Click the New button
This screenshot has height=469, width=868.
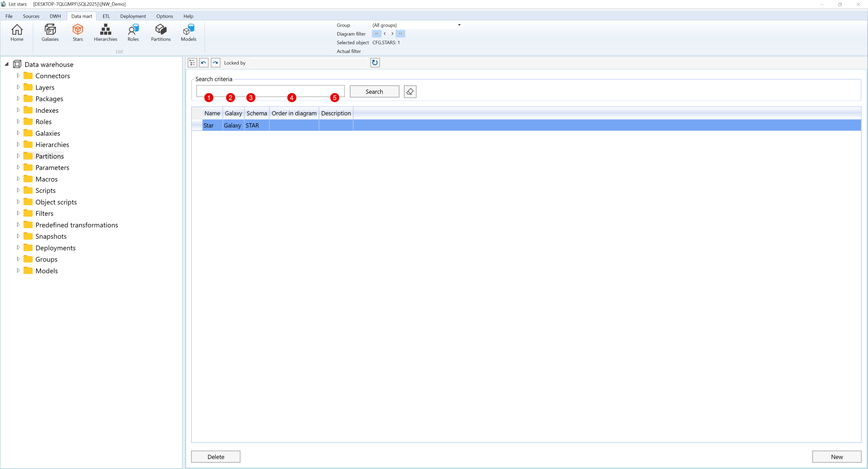tap(836, 457)
